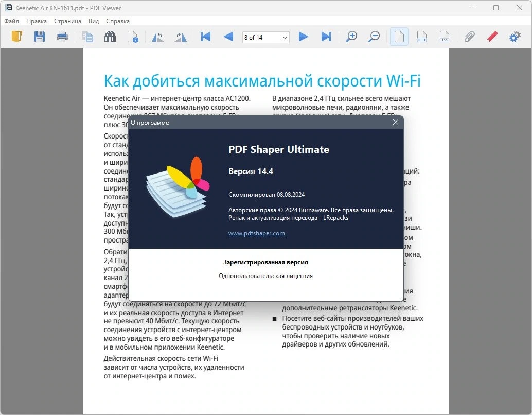
Task: Click the Burnaware copyright line
Action: pyautogui.click(x=311, y=210)
